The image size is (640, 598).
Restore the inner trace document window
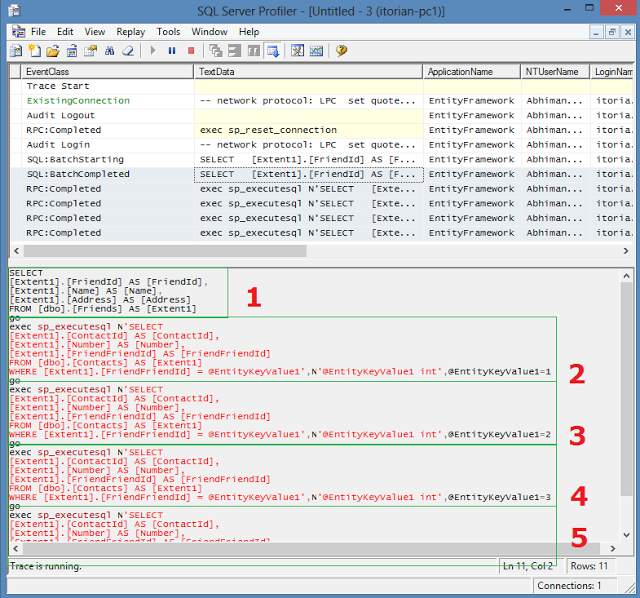(x=611, y=32)
